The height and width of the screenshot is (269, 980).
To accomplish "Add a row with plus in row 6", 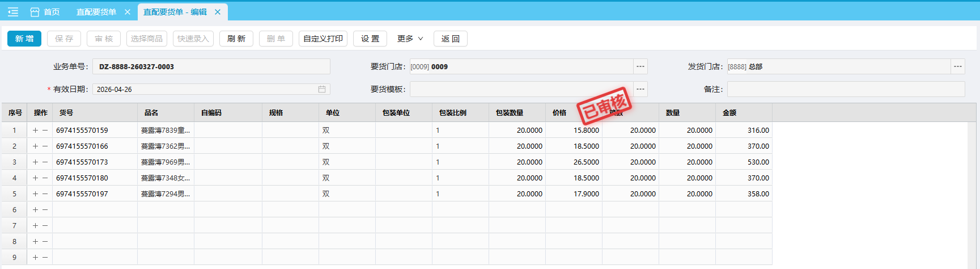I will pos(35,209).
